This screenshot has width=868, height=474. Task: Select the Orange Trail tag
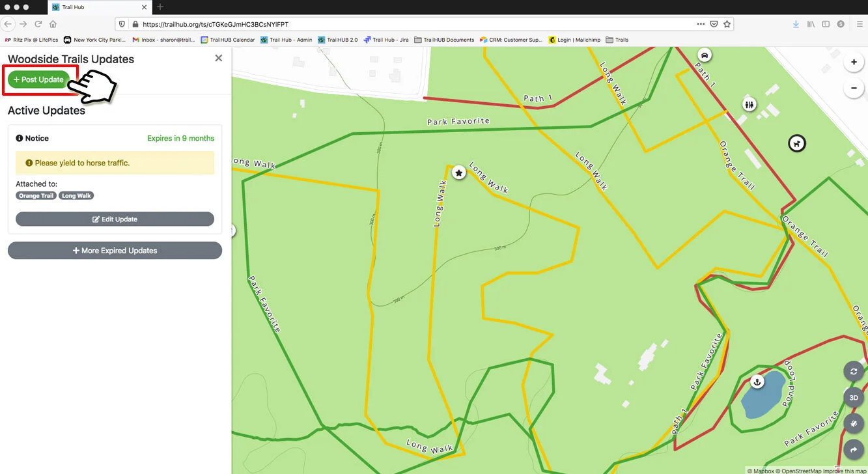[x=36, y=195]
